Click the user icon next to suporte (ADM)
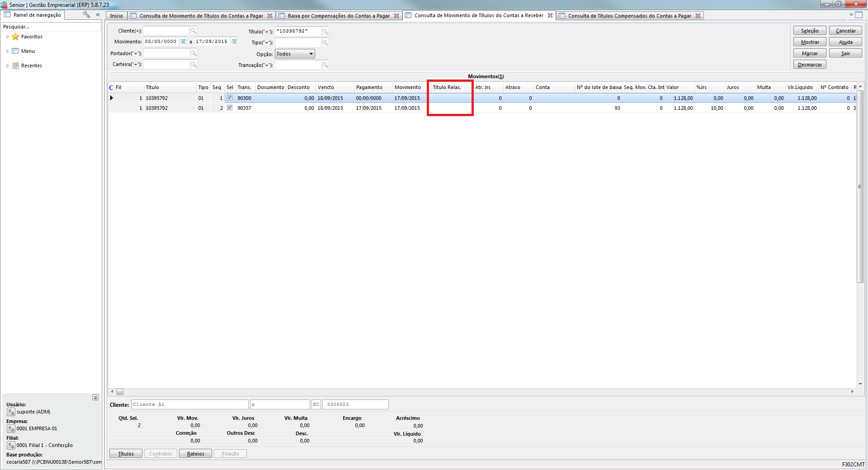This screenshot has height=470, width=868. (x=11, y=412)
